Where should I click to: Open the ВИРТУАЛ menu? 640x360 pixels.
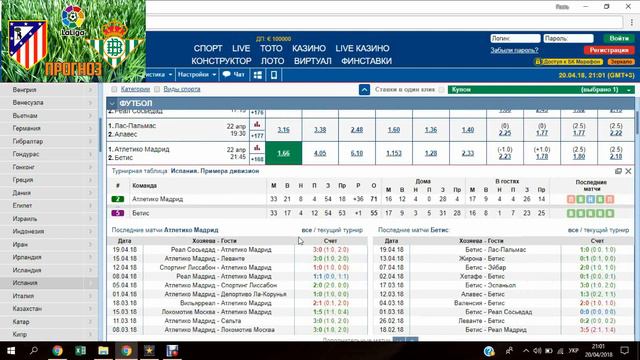click(x=313, y=61)
